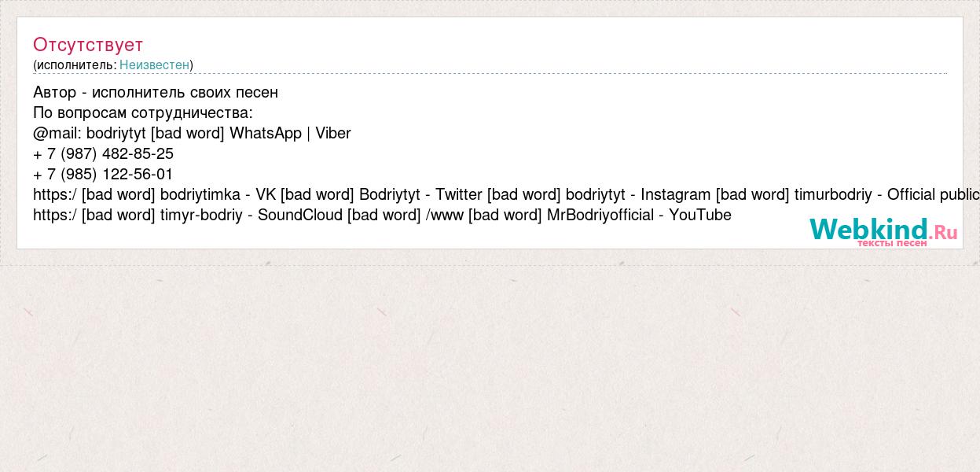Click the first https:/ text in lyrics
Image resolution: width=980 pixels, height=472 pixels.
(55, 194)
